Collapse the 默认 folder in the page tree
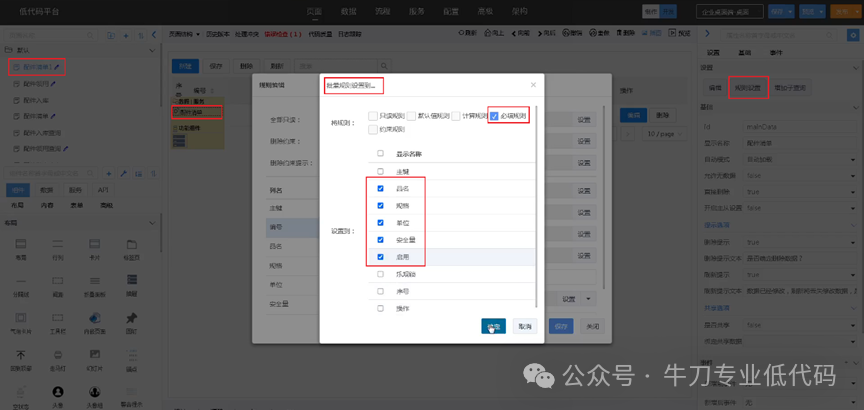This screenshot has height=410, width=864. pyautogui.click(x=153, y=50)
